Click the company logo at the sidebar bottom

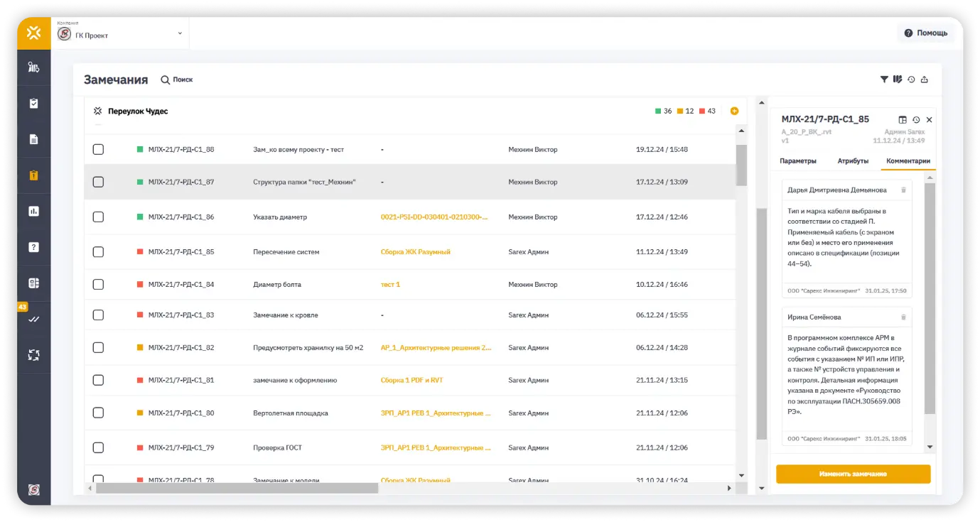click(x=33, y=489)
